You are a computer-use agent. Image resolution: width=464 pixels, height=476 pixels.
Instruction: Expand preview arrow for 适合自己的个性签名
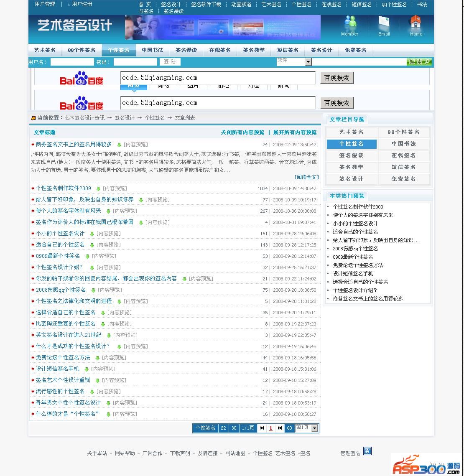(92, 245)
